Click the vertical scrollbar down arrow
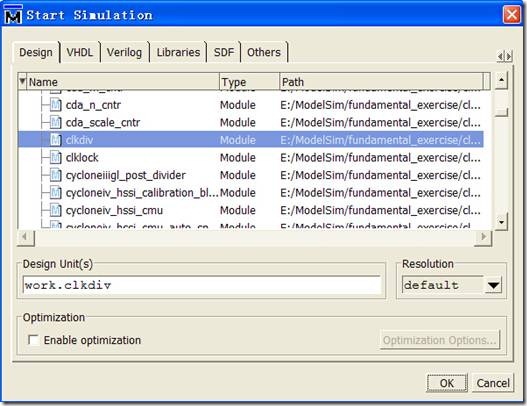 tap(501, 222)
